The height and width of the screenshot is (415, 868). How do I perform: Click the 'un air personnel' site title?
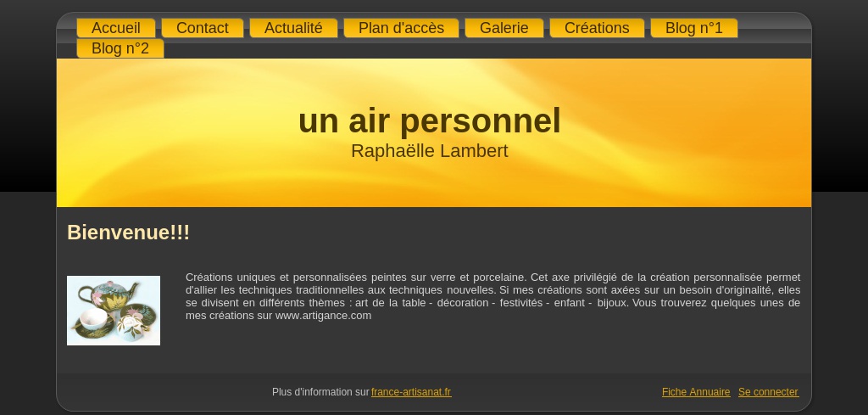430,121
